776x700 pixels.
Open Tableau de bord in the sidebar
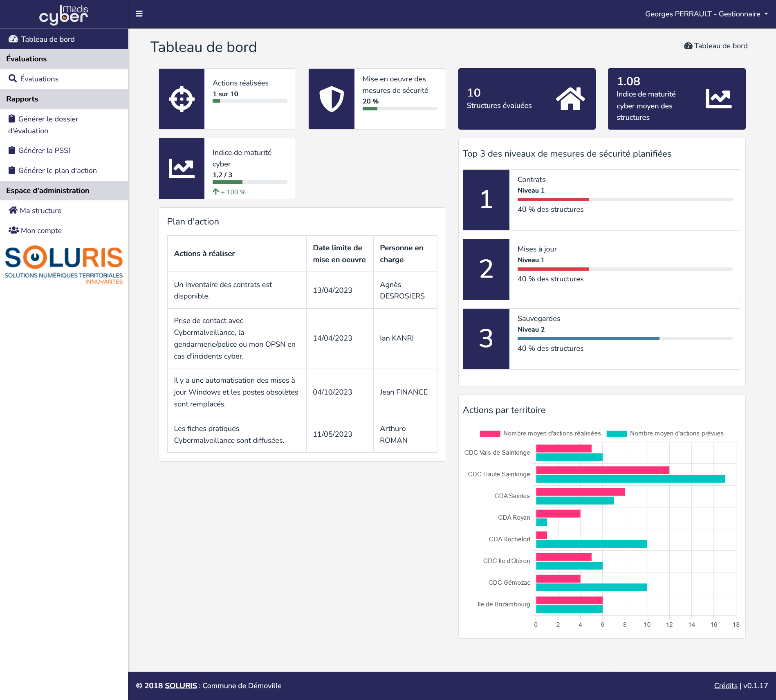coord(48,39)
